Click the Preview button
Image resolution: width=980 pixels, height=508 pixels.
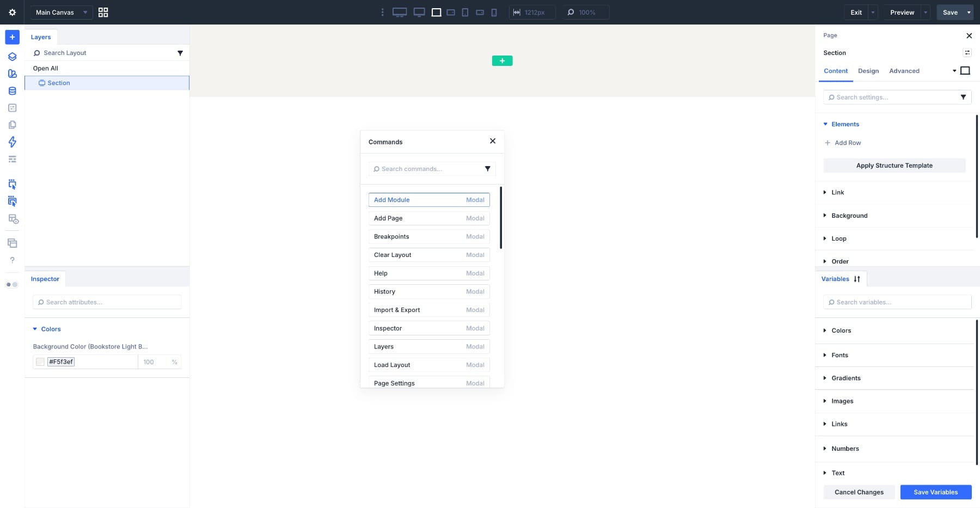tap(902, 12)
